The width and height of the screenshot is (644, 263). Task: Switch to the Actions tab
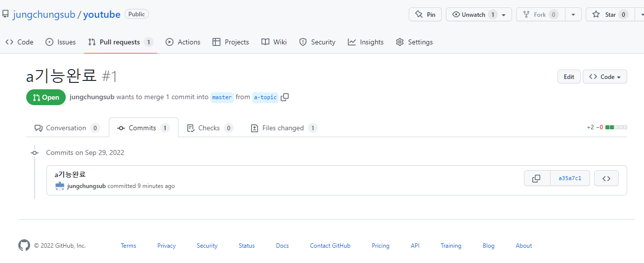pos(183,42)
